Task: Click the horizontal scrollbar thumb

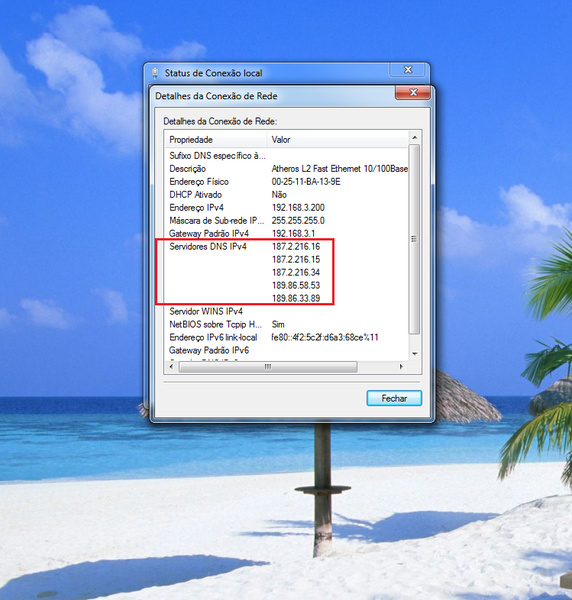Action: (x=268, y=367)
